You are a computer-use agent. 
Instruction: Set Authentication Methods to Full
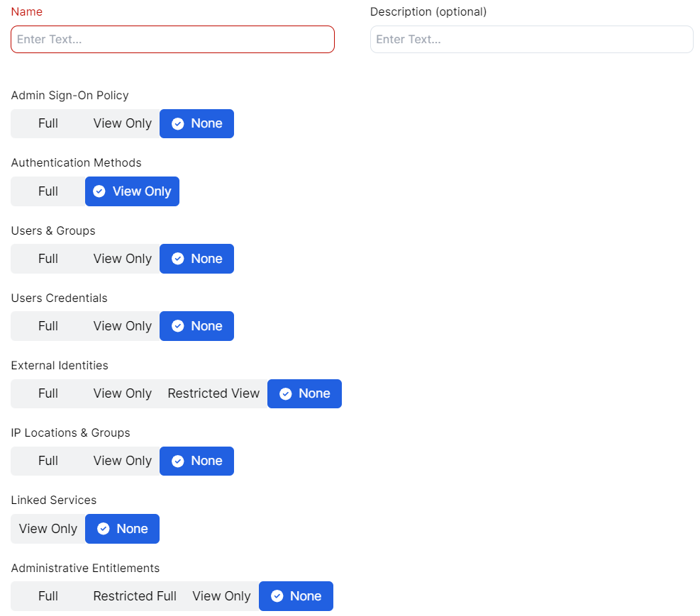48,191
